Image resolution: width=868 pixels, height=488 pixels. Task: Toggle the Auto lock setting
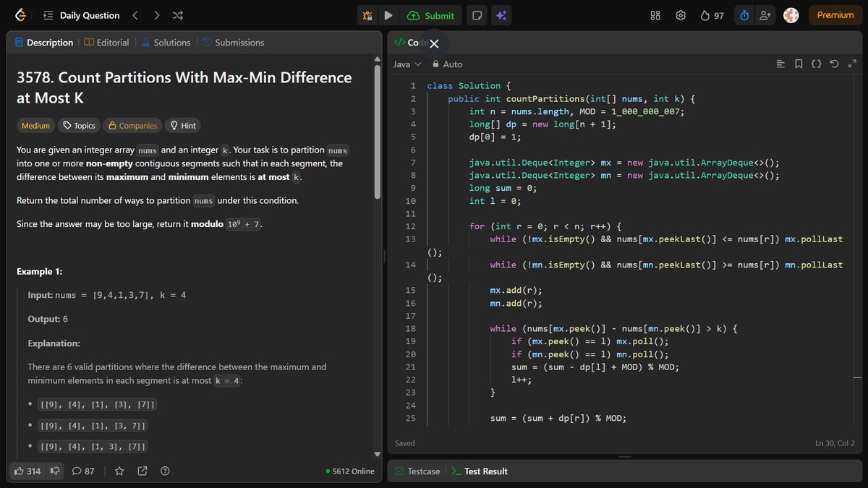(x=447, y=64)
